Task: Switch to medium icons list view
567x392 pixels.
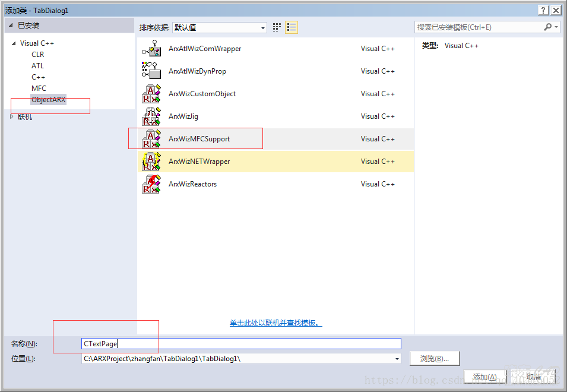Action: coord(292,27)
